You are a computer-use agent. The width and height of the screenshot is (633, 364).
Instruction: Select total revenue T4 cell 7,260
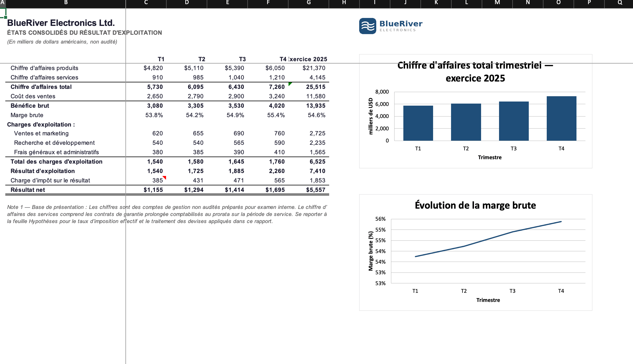coord(268,87)
